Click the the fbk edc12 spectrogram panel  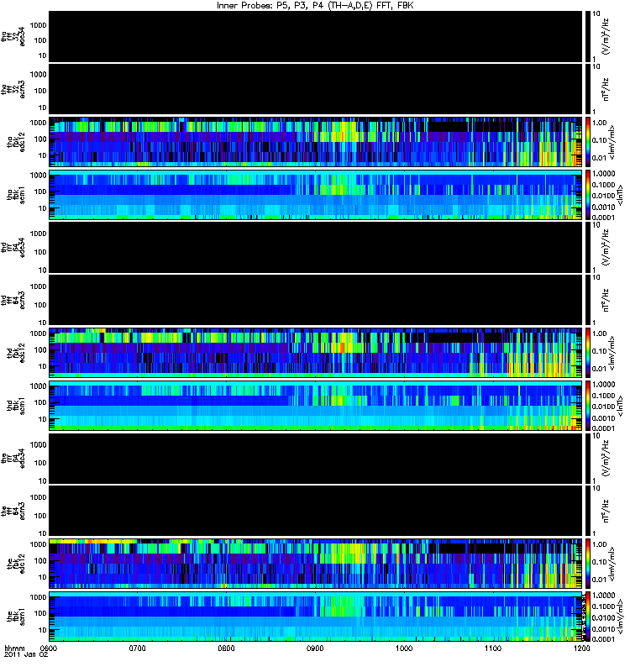click(316, 564)
